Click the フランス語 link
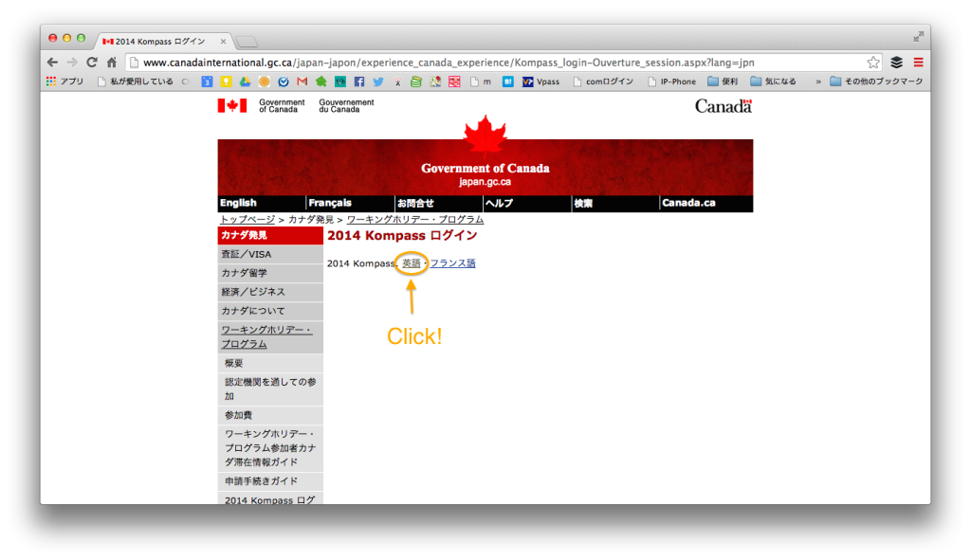Viewport: 971px width, 560px height. point(452,262)
